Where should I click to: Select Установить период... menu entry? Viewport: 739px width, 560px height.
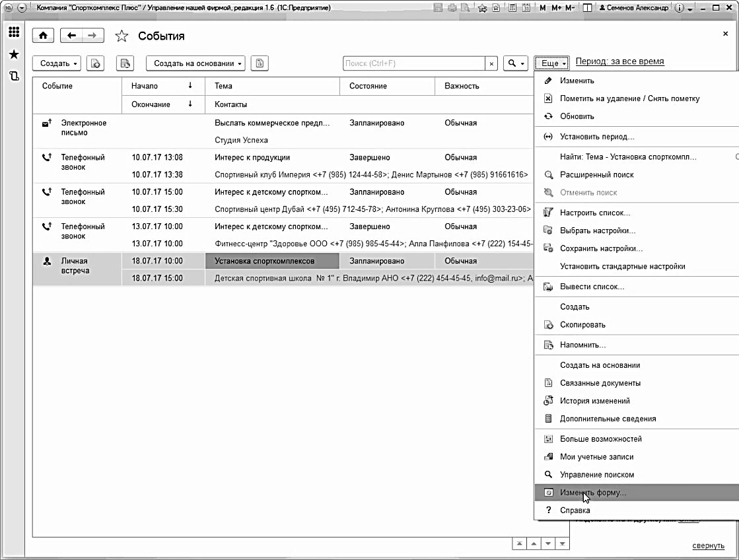[636, 137]
